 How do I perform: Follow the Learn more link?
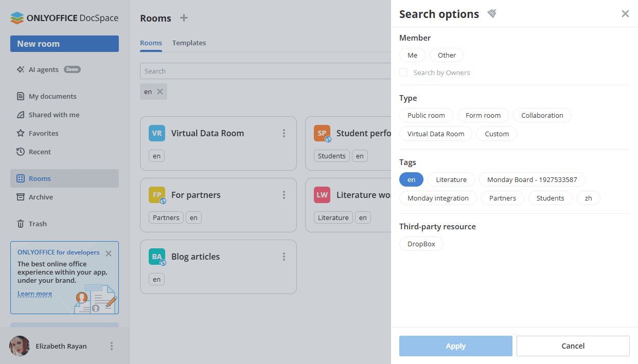click(34, 294)
